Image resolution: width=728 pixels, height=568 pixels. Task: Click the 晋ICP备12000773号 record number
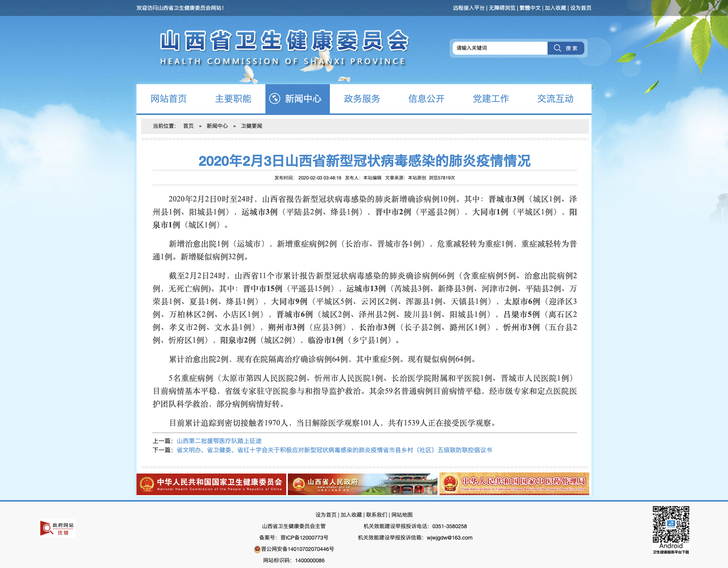pyautogui.click(x=304, y=538)
